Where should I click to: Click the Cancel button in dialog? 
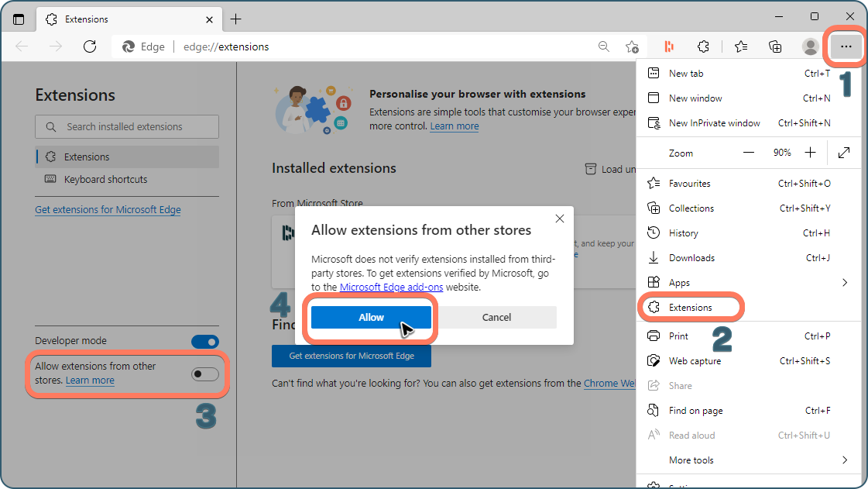coord(496,317)
